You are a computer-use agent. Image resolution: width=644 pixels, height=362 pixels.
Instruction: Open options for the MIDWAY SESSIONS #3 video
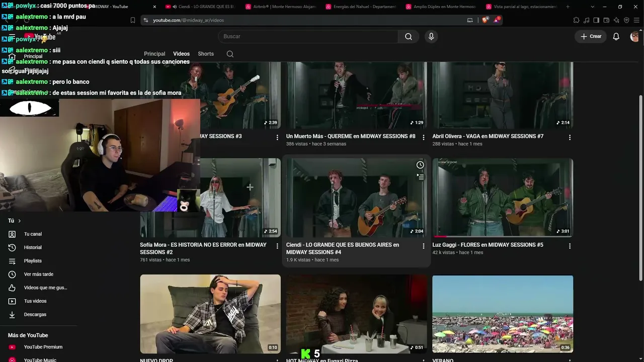[277, 137]
